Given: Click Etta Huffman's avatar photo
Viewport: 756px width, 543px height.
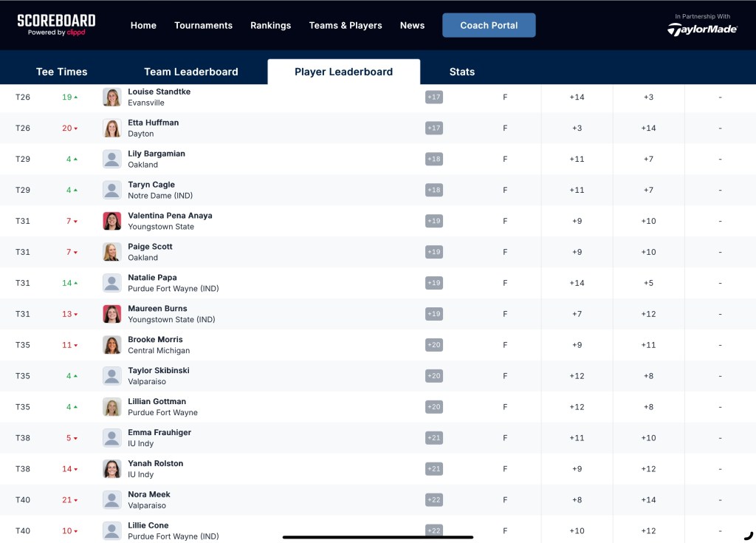Looking at the screenshot, I should [112, 129].
